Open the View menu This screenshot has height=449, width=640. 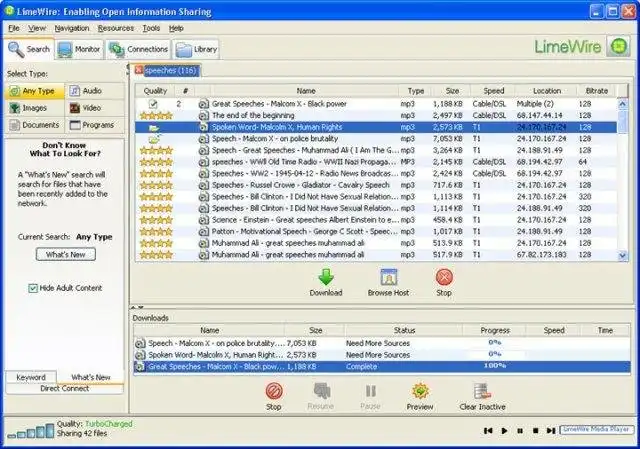(x=37, y=28)
